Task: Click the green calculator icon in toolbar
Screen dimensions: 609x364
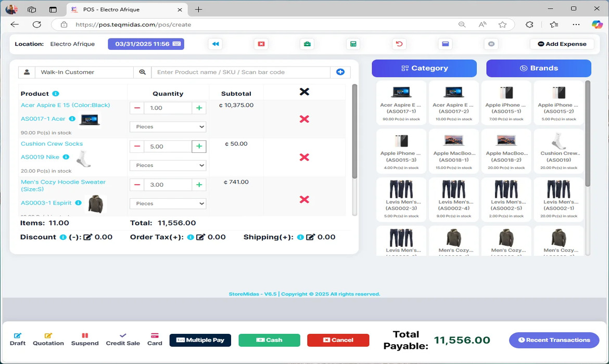Action: [353, 44]
